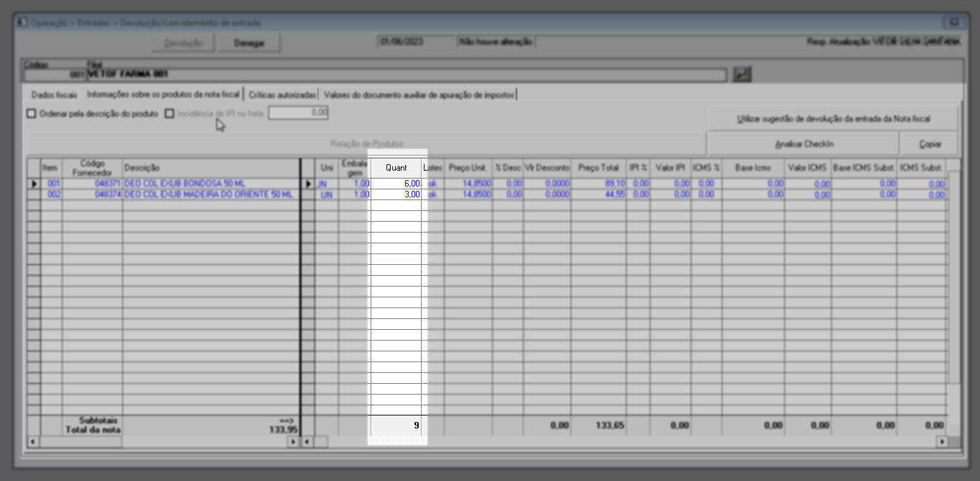Click the Preço Total sum 133,65
This screenshot has width=980, height=481.
tap(610, 426)
